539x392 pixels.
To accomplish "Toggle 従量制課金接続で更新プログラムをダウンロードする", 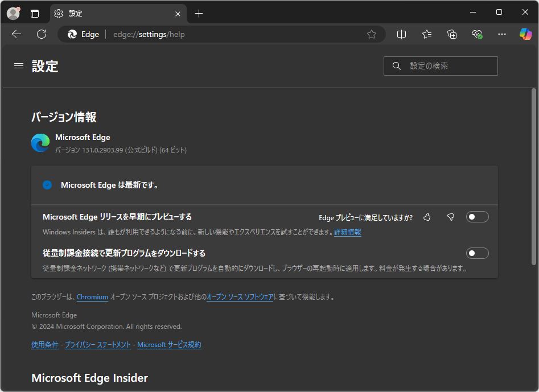I will (x=477, y=253).
